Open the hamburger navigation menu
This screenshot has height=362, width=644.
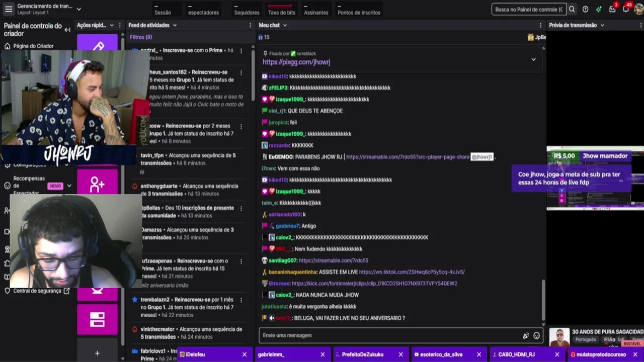[x=9, y=9]
